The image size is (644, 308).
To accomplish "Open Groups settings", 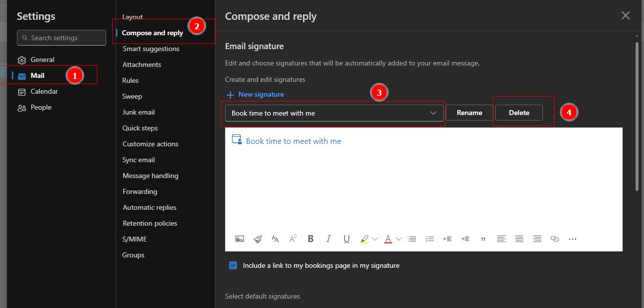I will point(133,255).
